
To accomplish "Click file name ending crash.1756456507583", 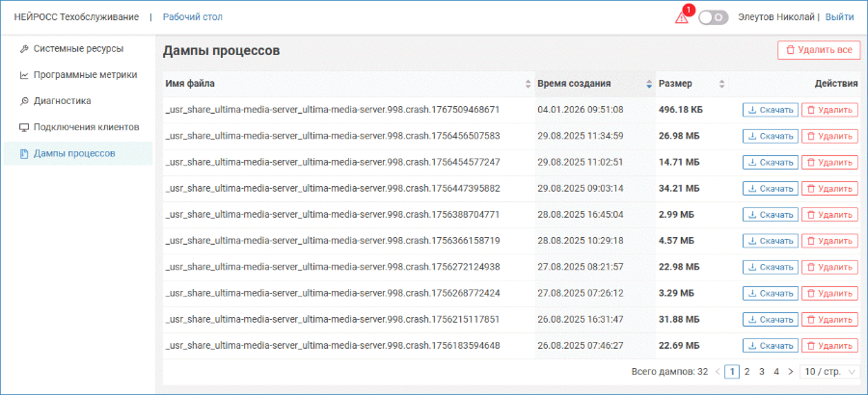I will pyautogui.click(x=333, y=136).
